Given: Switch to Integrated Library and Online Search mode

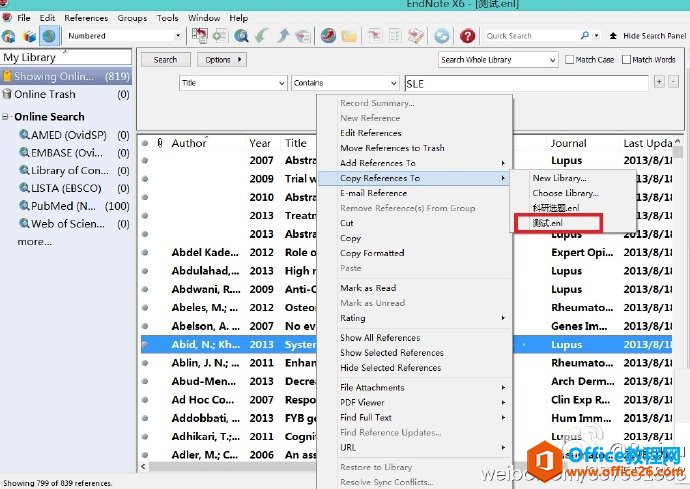Looking at the screenshot, I should 29,36.
